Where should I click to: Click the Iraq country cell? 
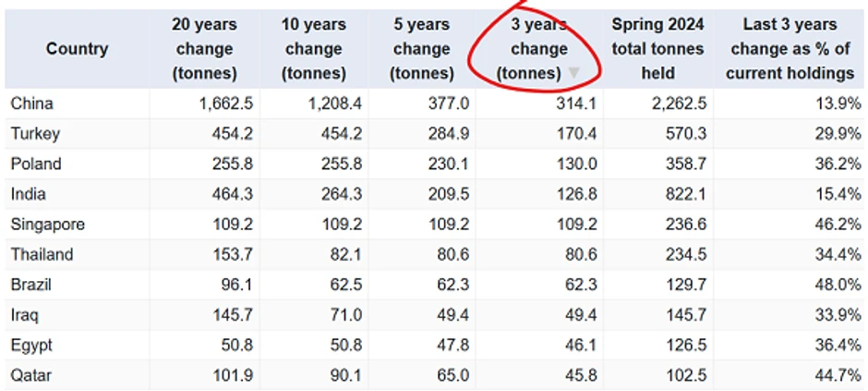[26, 315]
